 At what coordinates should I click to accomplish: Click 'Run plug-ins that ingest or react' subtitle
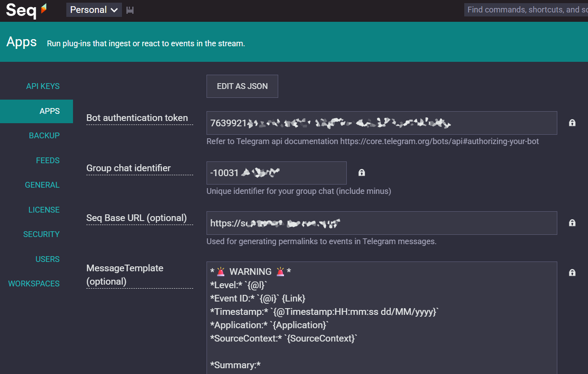(x=146, y=44)
